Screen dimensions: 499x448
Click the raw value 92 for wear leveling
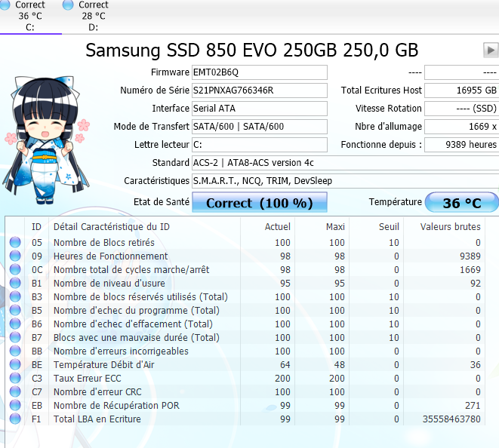tap(476, 284)
